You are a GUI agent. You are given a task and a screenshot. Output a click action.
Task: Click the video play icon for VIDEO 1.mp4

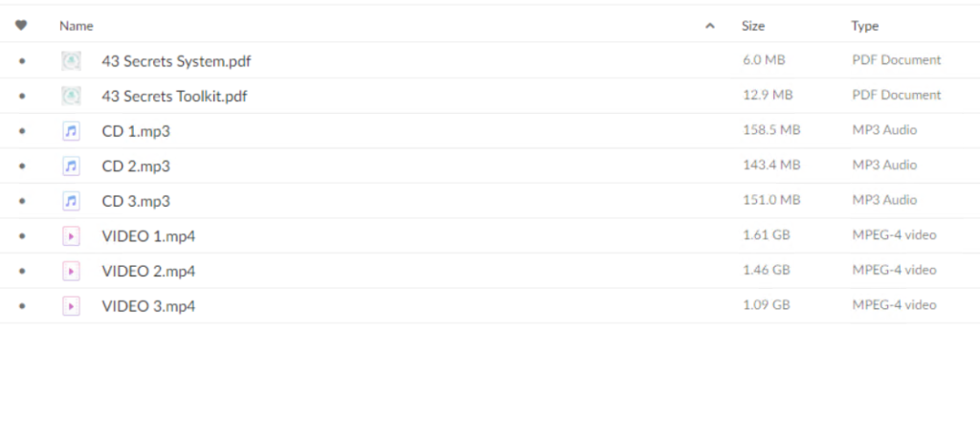pos(71,236)
